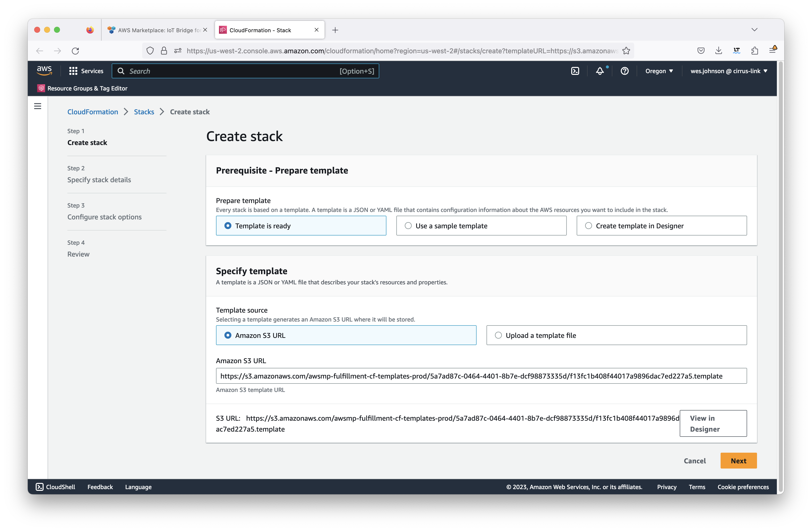Save page to Pocket
Image resolution: width=812 pixels, height=531 pixels.
tap(701, 51)
